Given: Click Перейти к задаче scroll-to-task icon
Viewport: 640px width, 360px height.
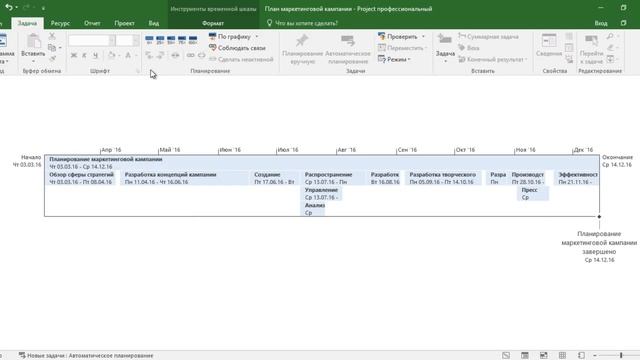Looking at the screenshot, I should point(591,41).
